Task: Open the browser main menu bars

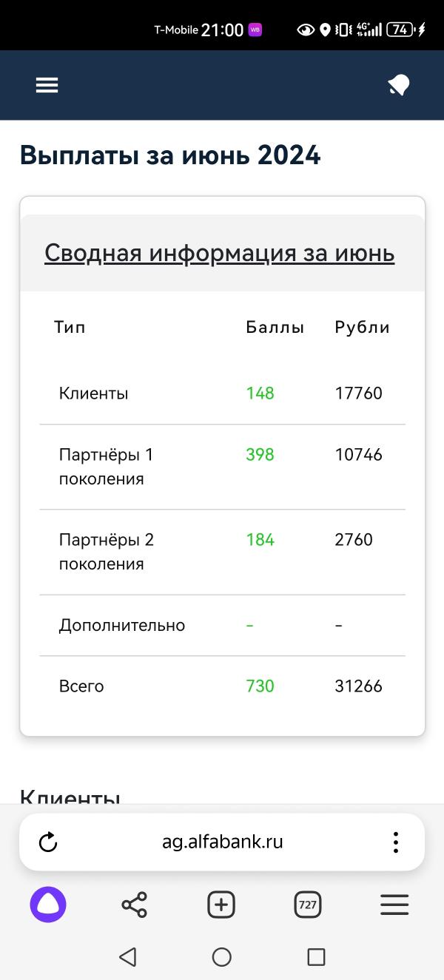Action: point(394,905)
